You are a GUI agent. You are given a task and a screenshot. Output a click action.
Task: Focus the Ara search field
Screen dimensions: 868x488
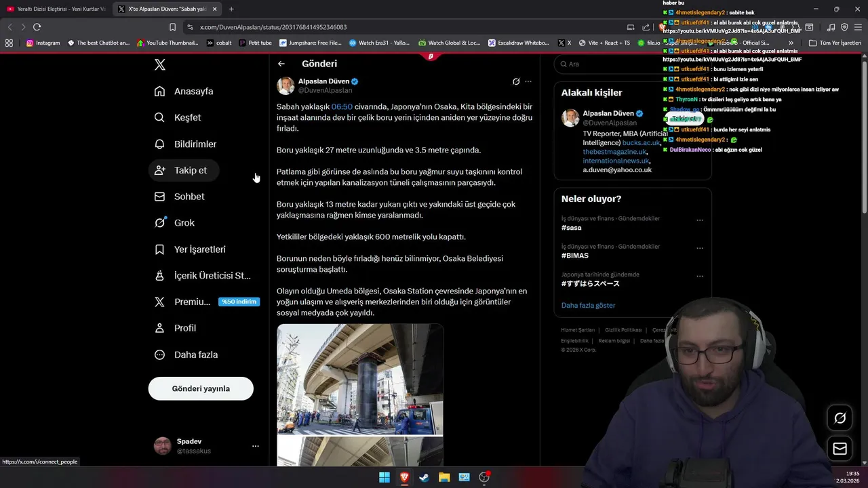pos(632,64)
